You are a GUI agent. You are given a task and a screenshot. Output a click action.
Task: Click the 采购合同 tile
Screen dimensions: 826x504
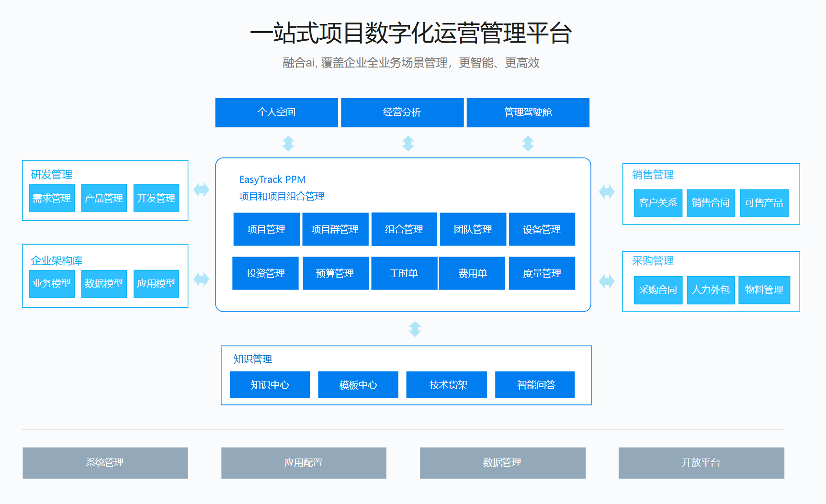click(658, 290)
